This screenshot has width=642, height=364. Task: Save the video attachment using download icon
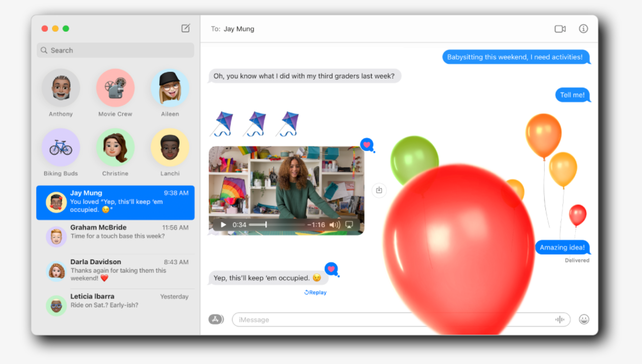pos(379,190)
